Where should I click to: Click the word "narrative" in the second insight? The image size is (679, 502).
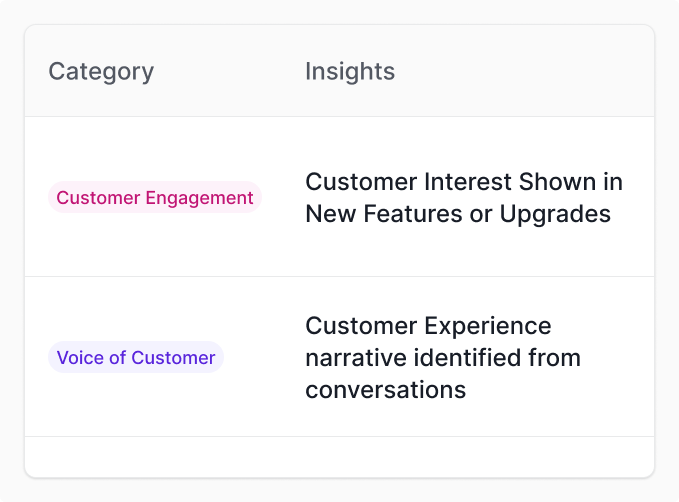coord(355,358)
